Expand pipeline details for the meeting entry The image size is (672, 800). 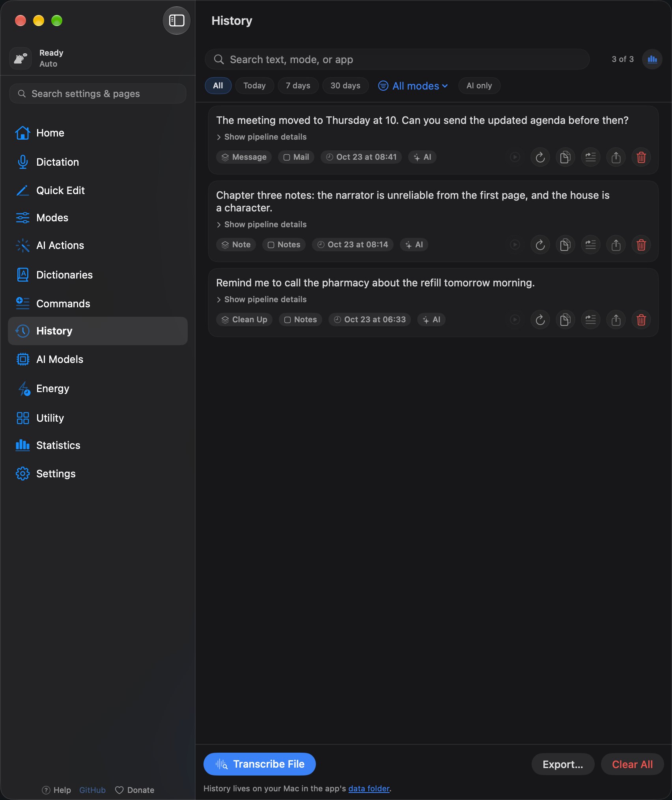point(261,137)
